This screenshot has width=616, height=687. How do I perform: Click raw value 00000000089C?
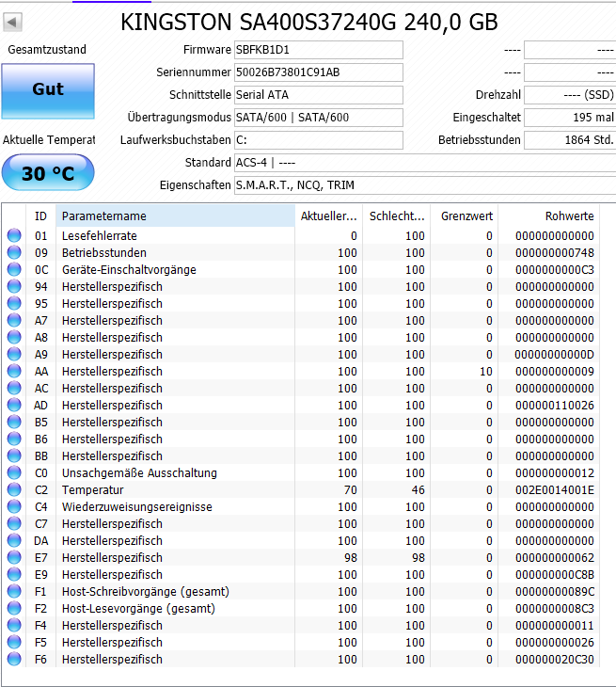(x=555, y=592)
